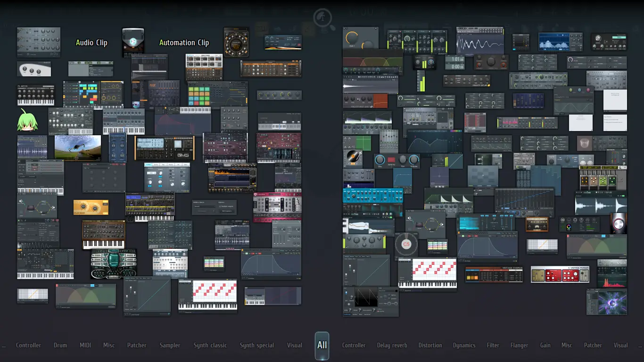Viewport: 644px width, 362px height.
Task: Choose the wooden-panel synth with keyboard
Action: pos(104,235)
